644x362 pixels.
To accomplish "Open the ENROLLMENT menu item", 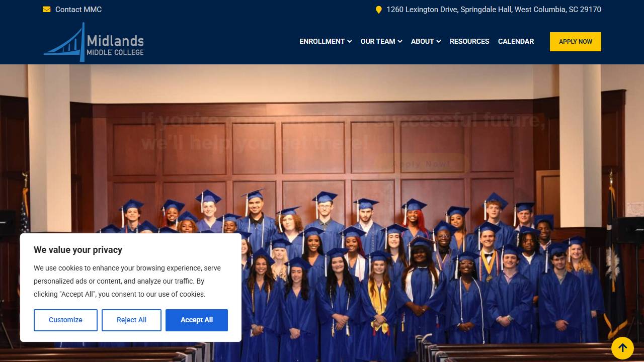I will [322, 41].
